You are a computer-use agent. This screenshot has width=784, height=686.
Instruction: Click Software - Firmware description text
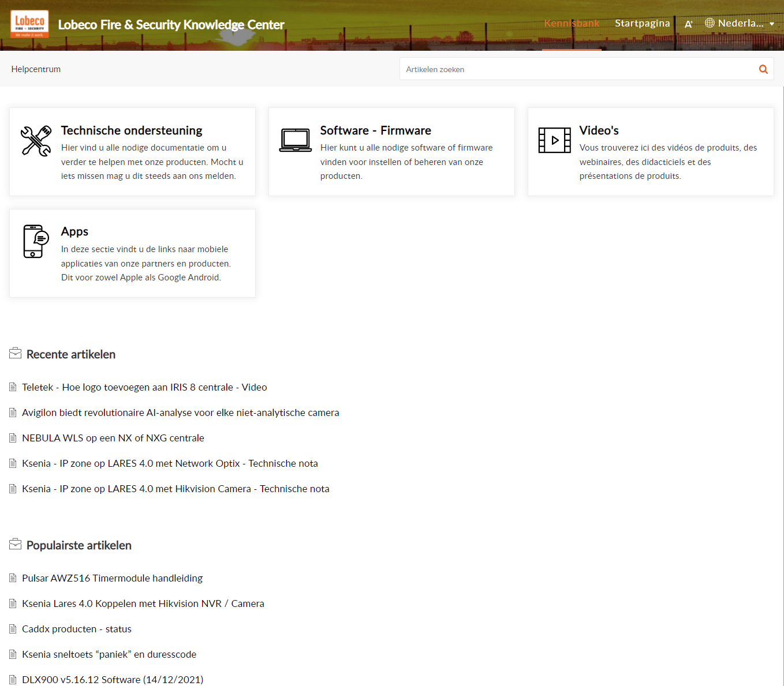[x=406, y=162]
